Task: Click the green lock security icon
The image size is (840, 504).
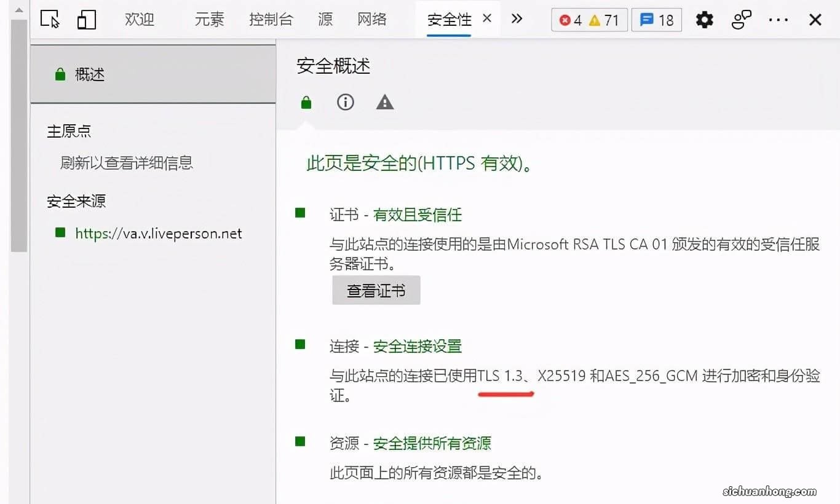Action: pyautogui.click(x=306, y=102)
